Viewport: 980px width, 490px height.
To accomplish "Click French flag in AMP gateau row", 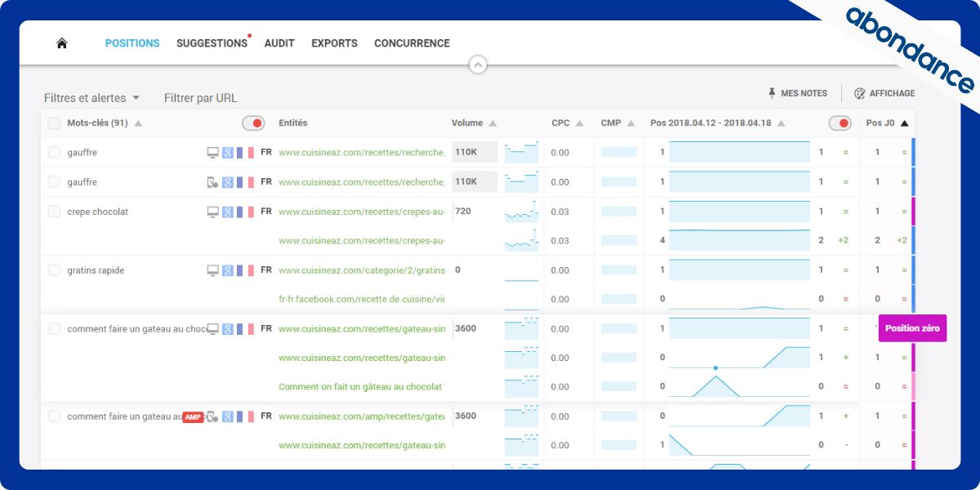I will tap(245, 416).
